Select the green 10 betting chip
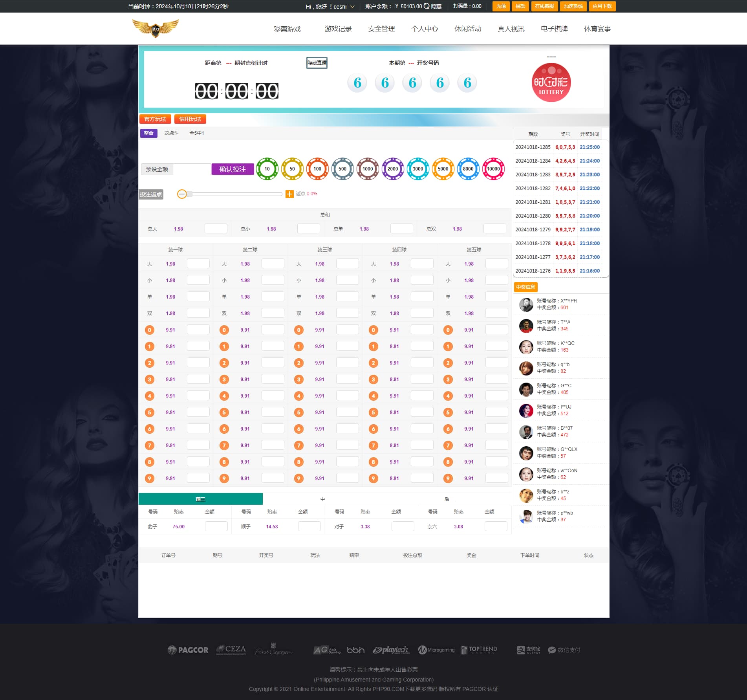Viewport: 747px width, 700px height. [267, 169]
